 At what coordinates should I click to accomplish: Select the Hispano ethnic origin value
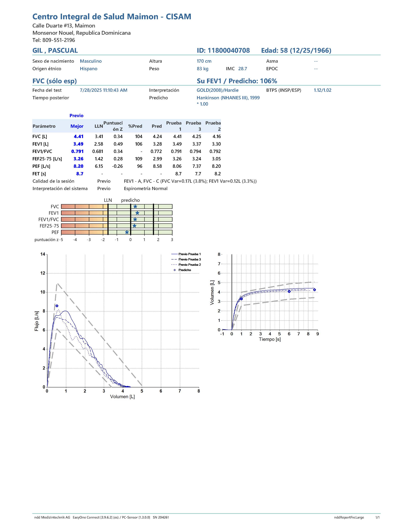coord(89,69)
